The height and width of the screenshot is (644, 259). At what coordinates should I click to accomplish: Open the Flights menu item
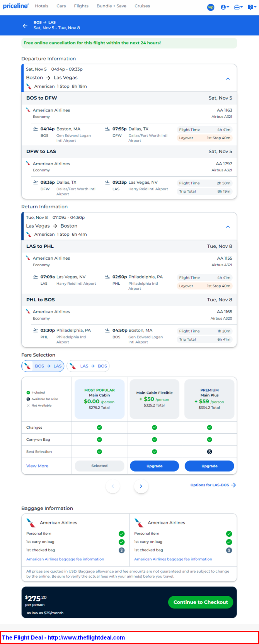click(x=81, y=6)
